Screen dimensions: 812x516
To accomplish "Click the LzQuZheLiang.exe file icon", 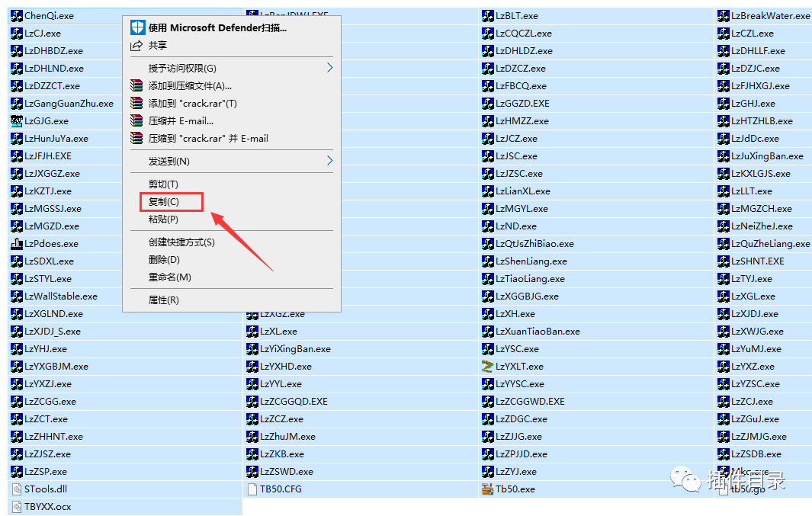I will (x=724, y=244).
